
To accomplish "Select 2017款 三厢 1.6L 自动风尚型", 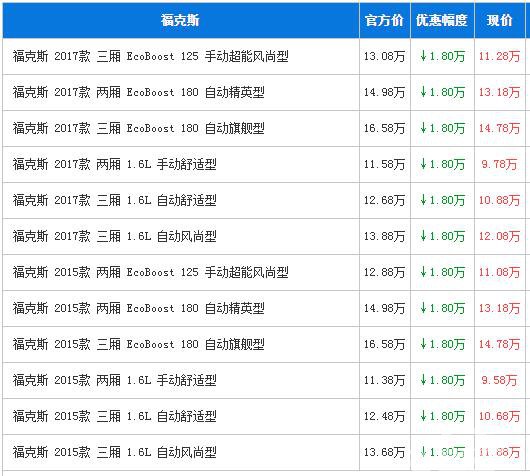I will [x=115, y=236].
